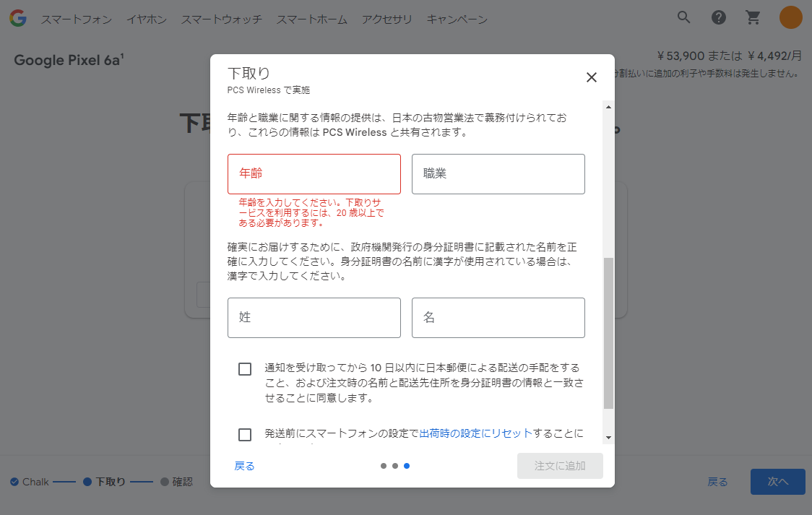The width and height of the screenshot is (812, 515).
Task: Click the dialog scrollbar up arrow
Action: point(608,107)
